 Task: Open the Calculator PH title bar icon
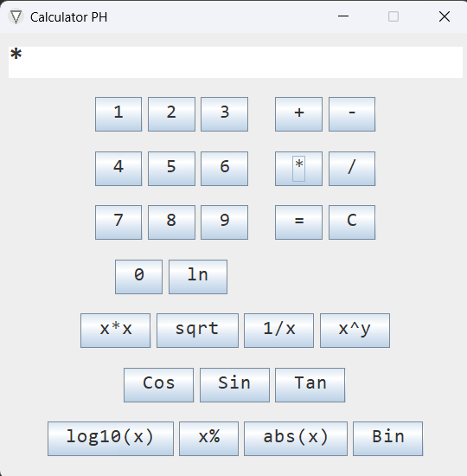point(16,16)
